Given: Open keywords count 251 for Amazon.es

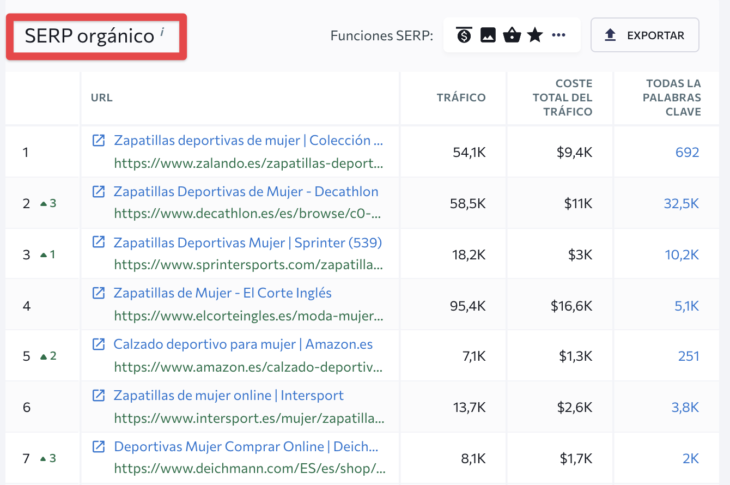Looking at the screenshot, I should [x=689, y=356].
